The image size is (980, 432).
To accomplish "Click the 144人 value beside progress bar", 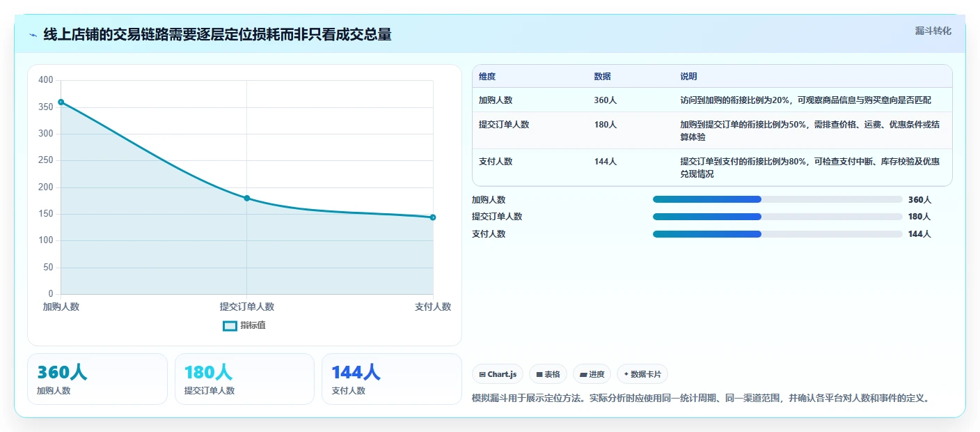I will 919,234.
